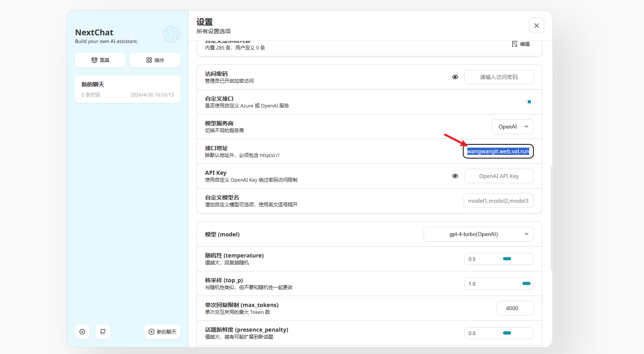The image size is (644, 354).
Task: Click the endpoint address input field
Action: click(x=498, y=151)
